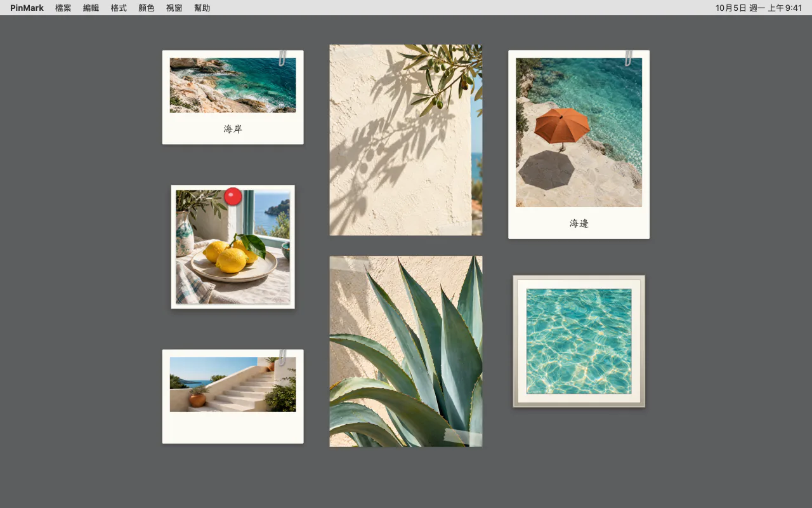
Task: Open the 視窗 menu
Action: [174, 8]
